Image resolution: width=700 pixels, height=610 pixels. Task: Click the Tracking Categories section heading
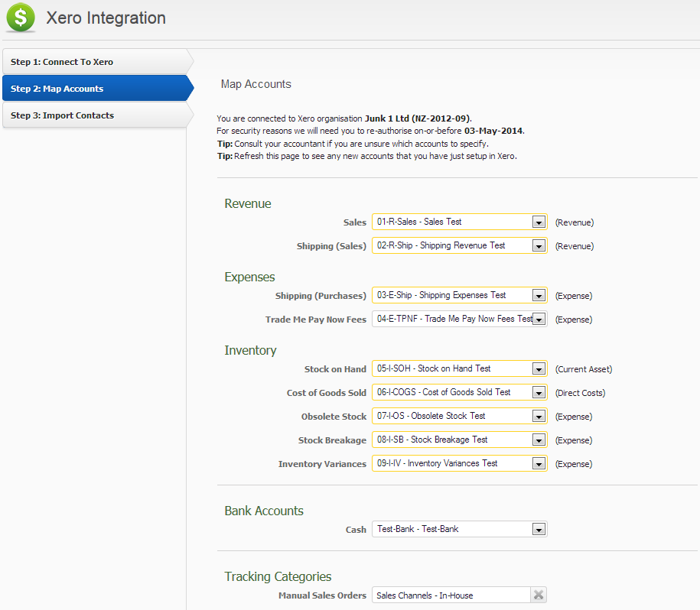(x=278, y=576)
